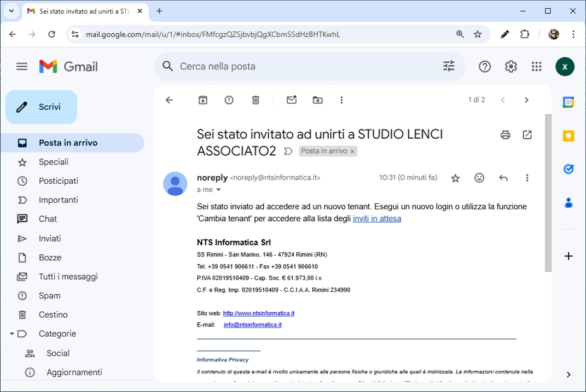Click the Gmail logo

pos(68,67)
